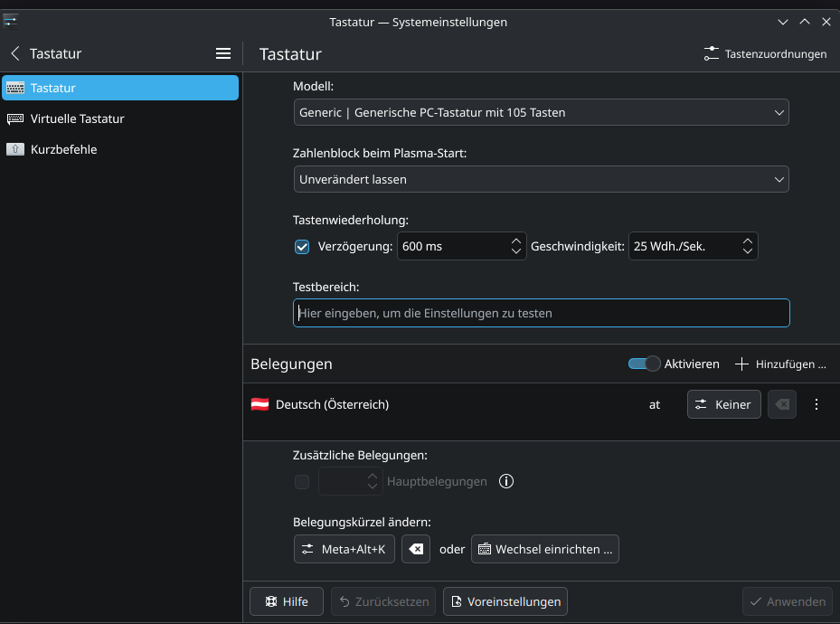Select Virtuelle Tastatur in the sidebar
The image size is (840, 624).
tap(77, 118)
